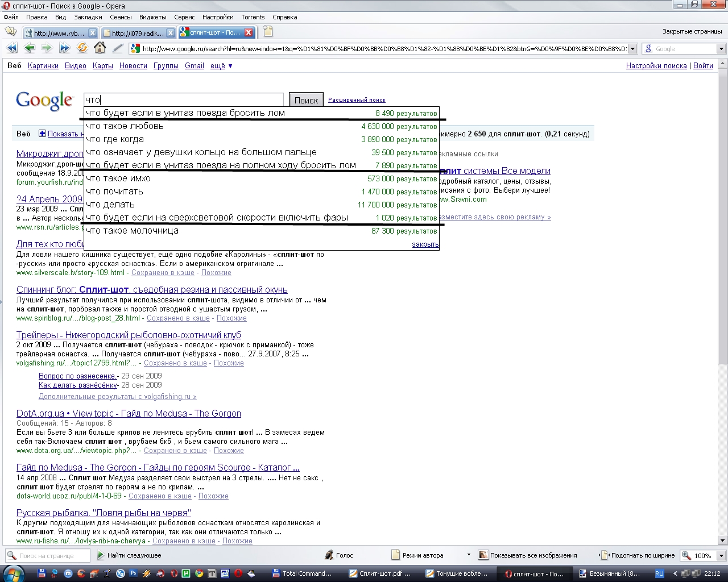728x582 pixels.
Task: Toggle Fit to width (Подогнать по ширине)
Action: pos(637,555)
